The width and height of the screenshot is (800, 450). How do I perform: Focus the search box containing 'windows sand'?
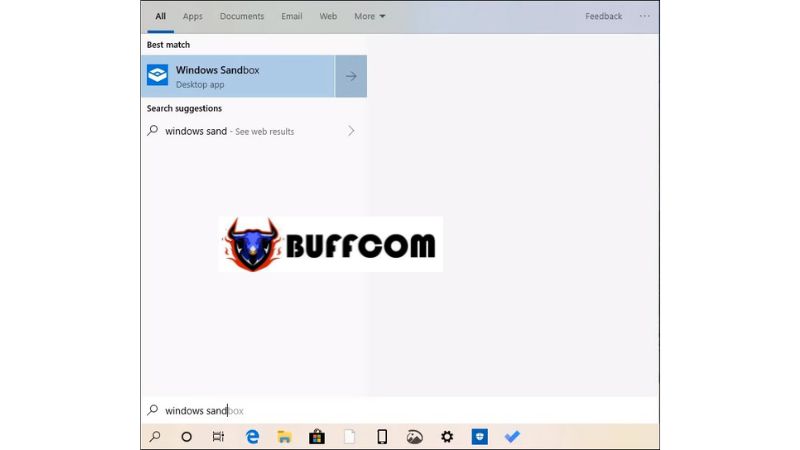pos(400,410)
